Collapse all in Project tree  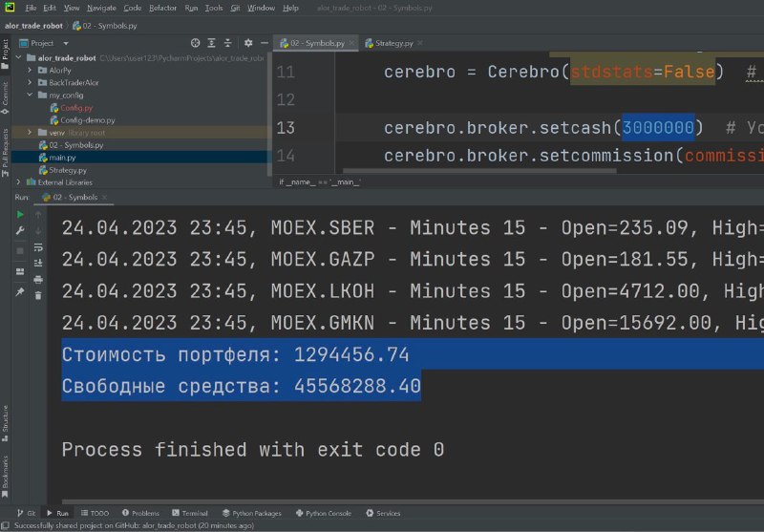(228, 43)
